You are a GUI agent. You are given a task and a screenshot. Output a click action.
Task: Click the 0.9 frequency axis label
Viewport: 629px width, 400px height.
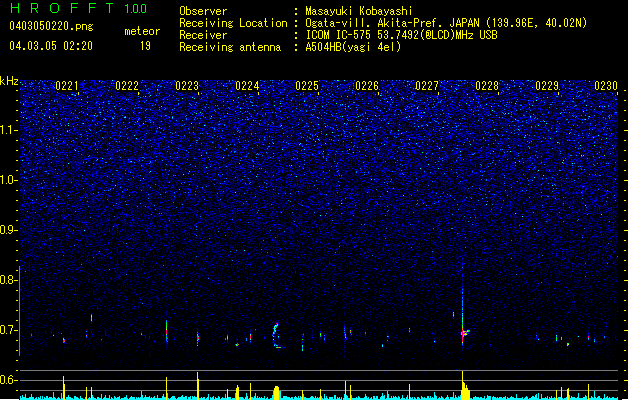click(x=9, y=230)
